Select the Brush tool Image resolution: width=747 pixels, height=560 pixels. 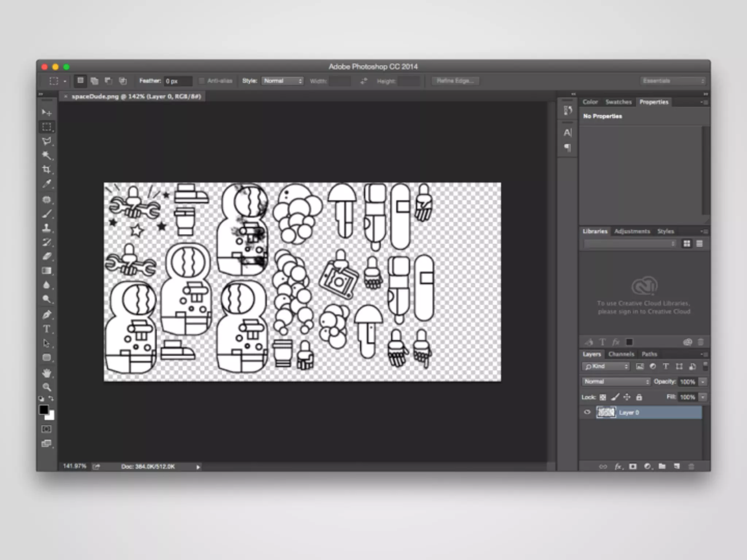(47, 214)
